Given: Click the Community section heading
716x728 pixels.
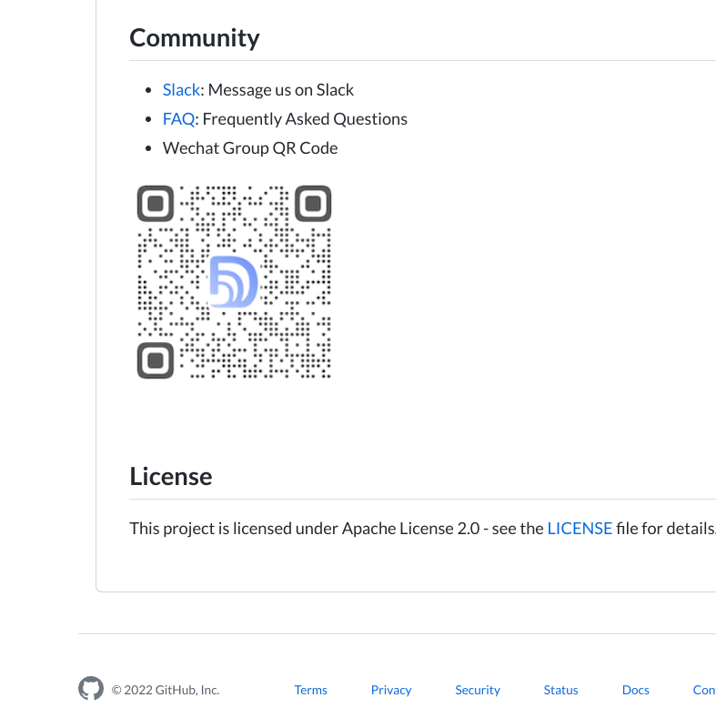Looking at the screenshot, I should click(x=195, y=38).
